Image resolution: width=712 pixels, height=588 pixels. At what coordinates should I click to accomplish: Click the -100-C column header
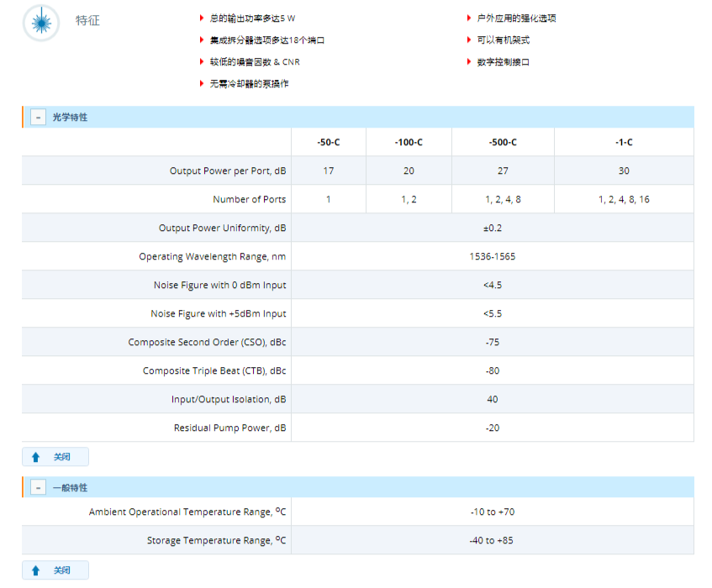pyautogui.click(x=409, y=142)
